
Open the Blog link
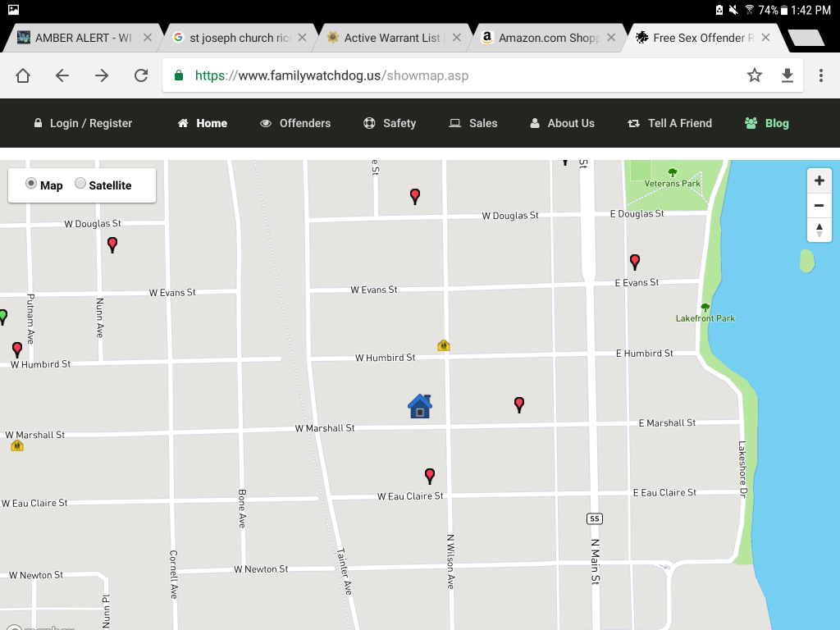point(766,123)
